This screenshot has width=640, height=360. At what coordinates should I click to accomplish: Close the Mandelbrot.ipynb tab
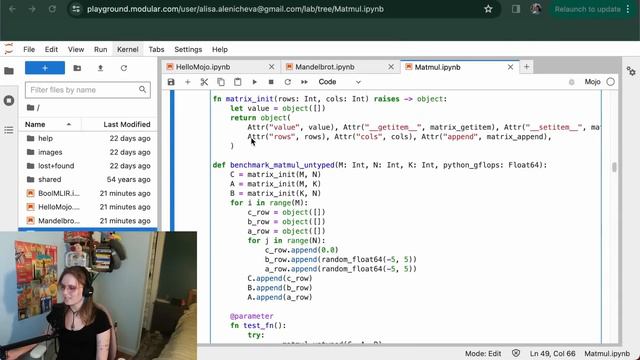391,67
